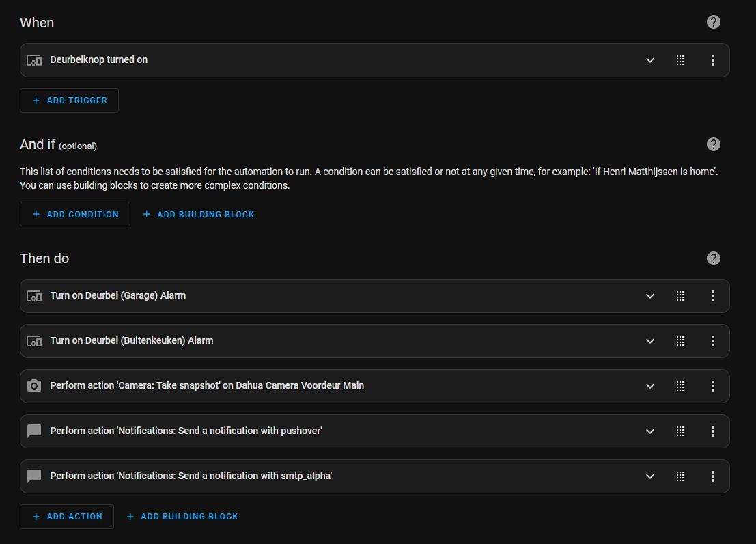Click drag handle of Deurbelknop trigger
Image resolution: width=756 pixels, height=544 pixels.
pyautogui.click(x=680, y=60)
